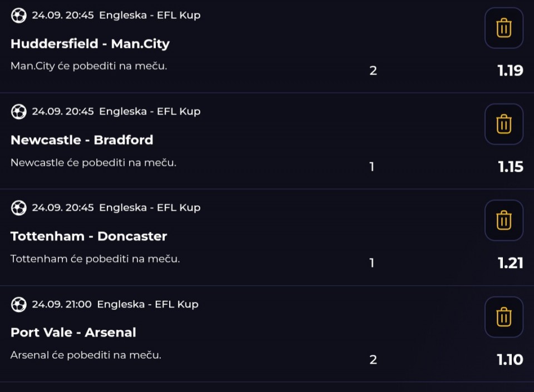Click soccer ball icon beside Port Vale match
The height and width of the screenshot is (392, 534).
19,305
